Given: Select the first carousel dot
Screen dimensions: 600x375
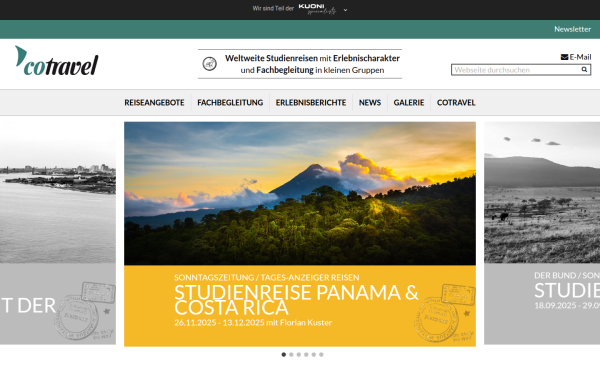Looking at the screenshot, I should coord(284,355).
